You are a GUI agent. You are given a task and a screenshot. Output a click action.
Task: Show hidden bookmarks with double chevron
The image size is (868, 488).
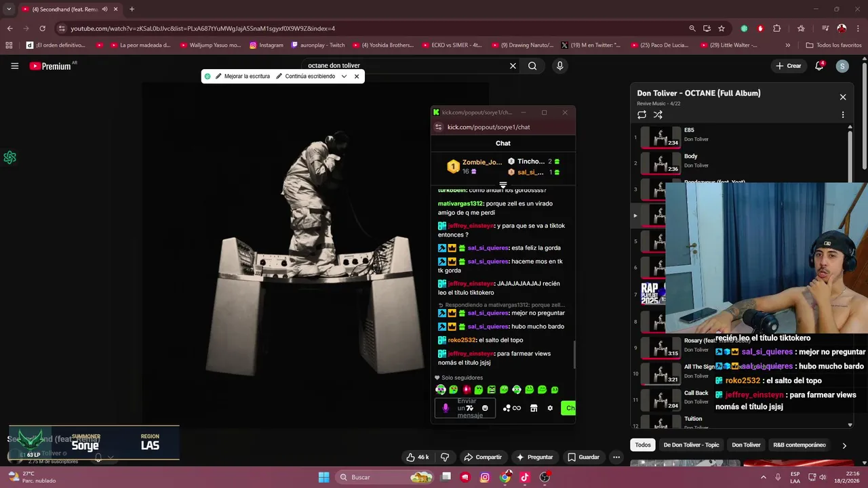pos(787,45)
